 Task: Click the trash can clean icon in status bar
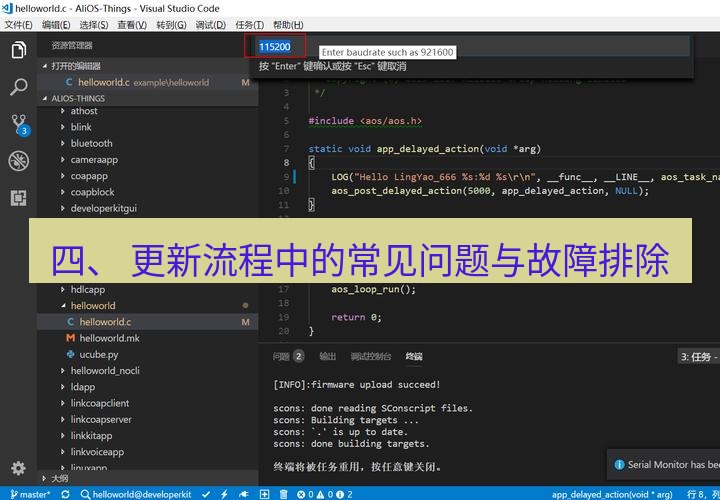(x=284, y=494)
